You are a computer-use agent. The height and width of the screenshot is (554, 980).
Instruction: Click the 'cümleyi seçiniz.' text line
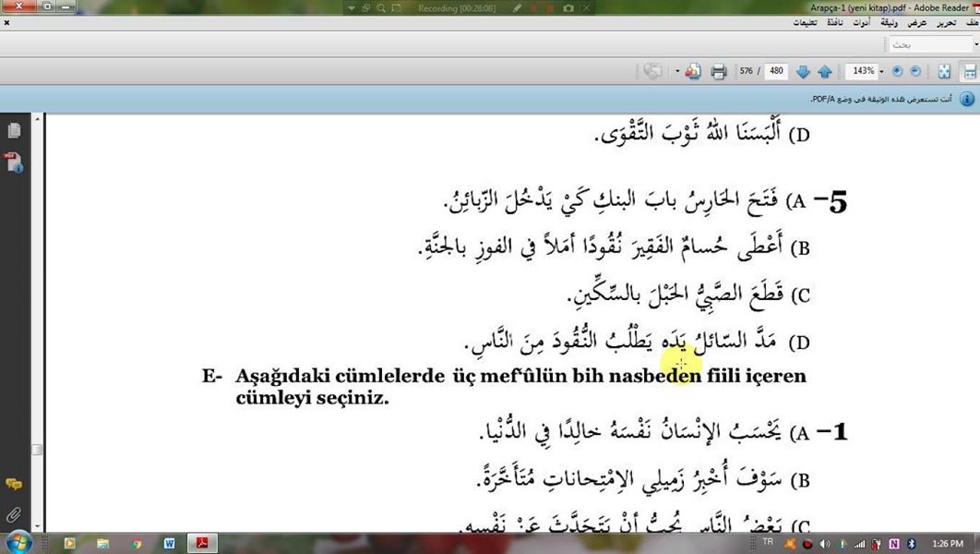click(312, 398)
